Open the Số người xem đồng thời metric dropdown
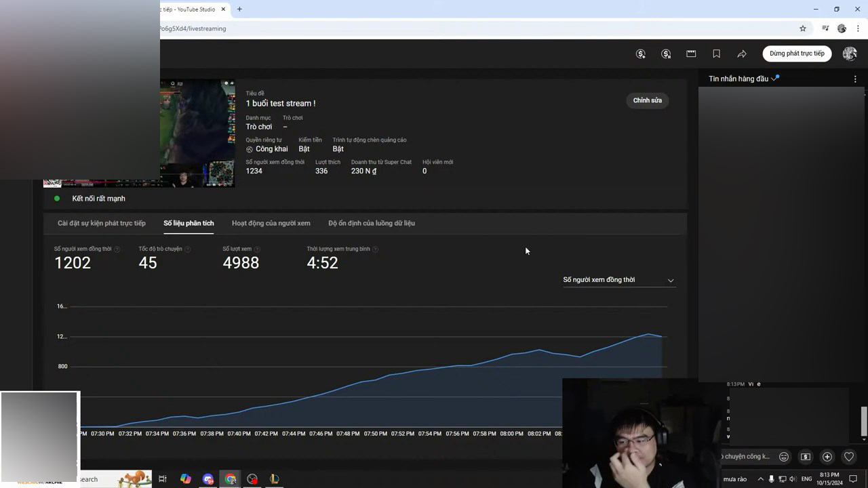The width and height of the screenshot is (868, 488). click(x=618, y=280)
